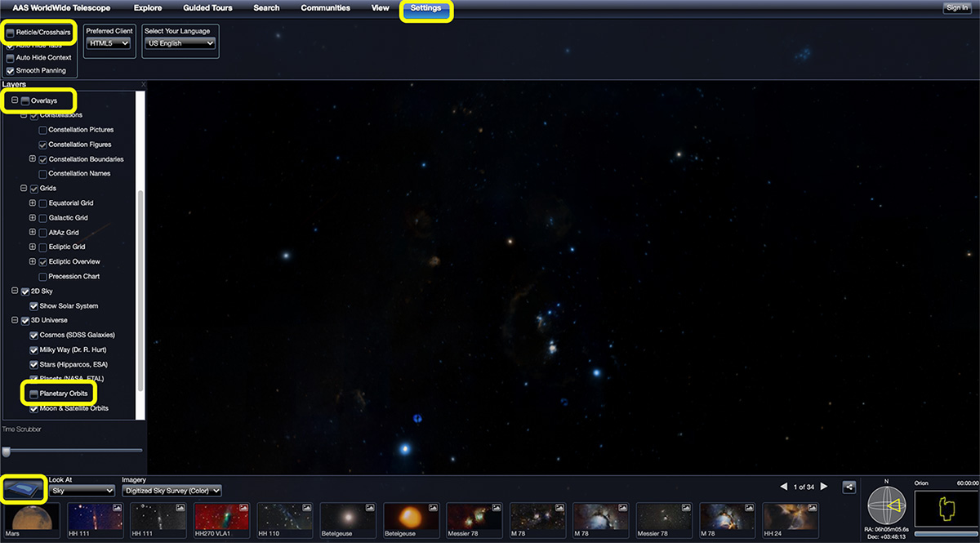The image size is (980, 543).
Task: Close the Layers panel with X
Action: pos(143,84)
